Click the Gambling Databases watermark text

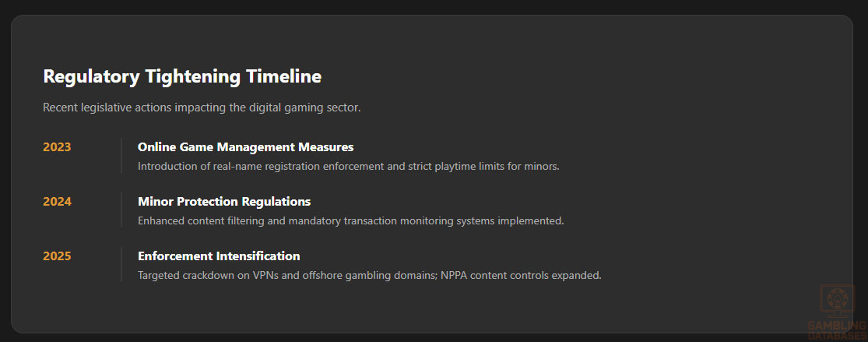[x=836, y=330]
